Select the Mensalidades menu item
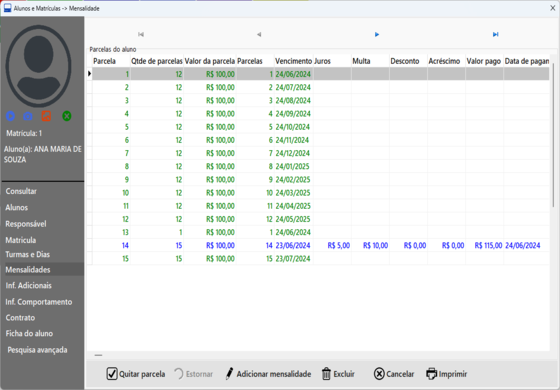This screenshot has height=390, width=560. [x=43, y=270]
